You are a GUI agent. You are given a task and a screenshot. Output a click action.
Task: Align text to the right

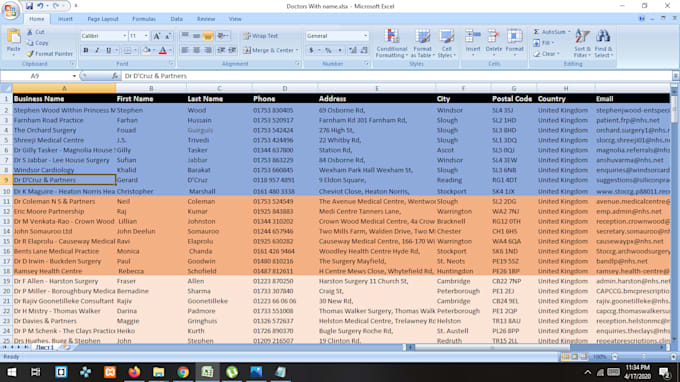click(x=208, y=50)
